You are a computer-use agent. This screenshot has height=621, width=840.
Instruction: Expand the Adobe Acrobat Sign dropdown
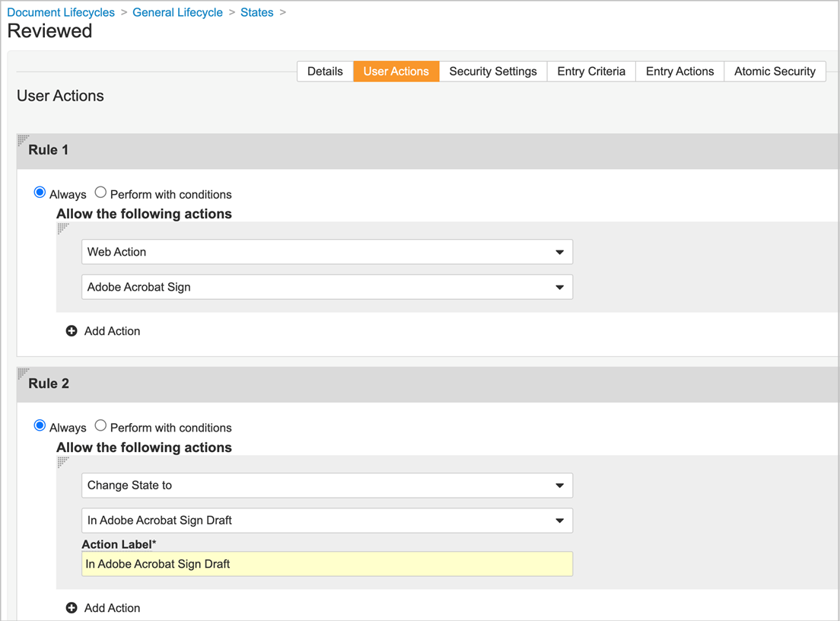click(326, 287)
